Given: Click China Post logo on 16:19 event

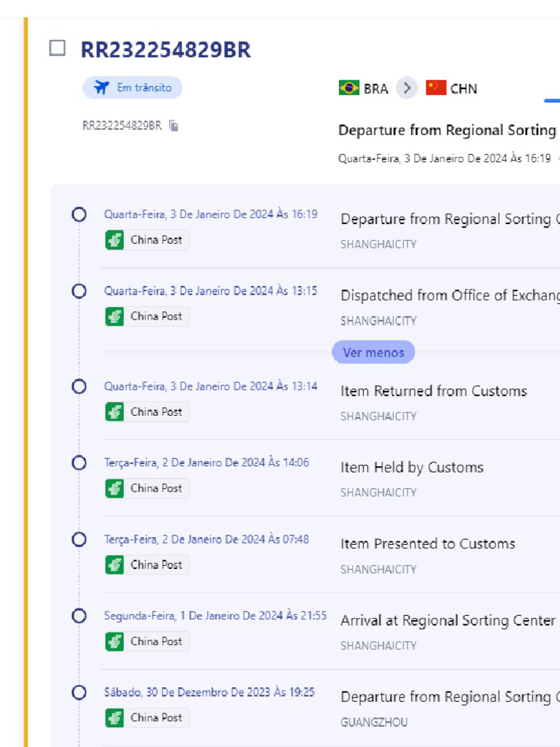Looking at the screenshot, I should pyautogui.click(x=114, y=240).
